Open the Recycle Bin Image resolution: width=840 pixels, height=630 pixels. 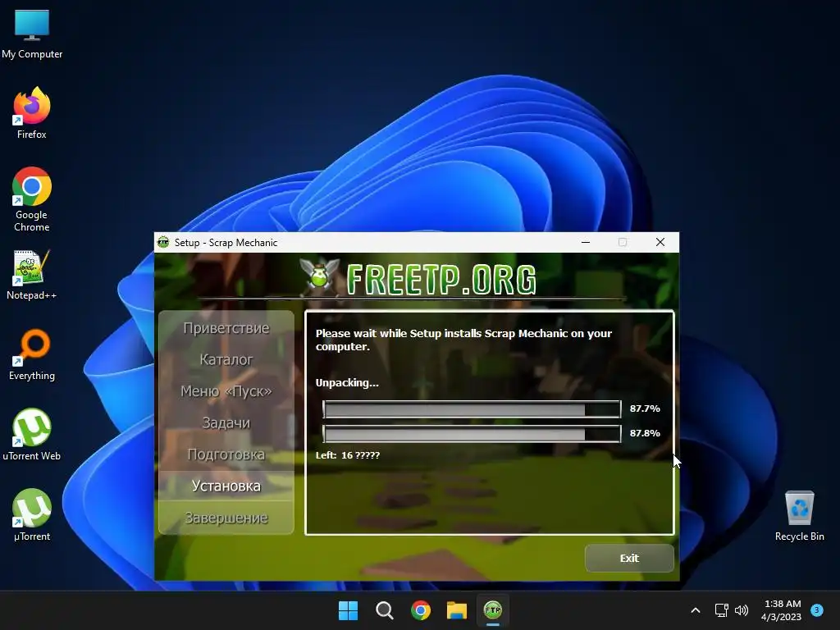(799, 515)
